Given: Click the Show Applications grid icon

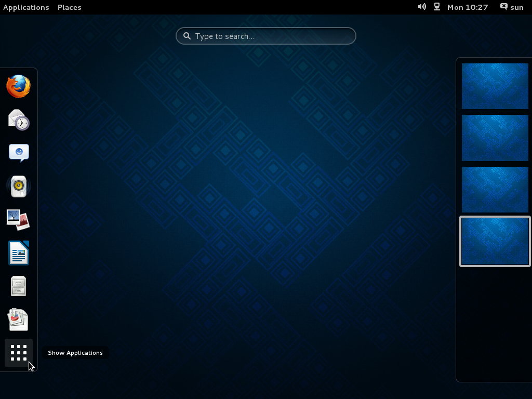Looking at the screenshot, I should [18, 353].
